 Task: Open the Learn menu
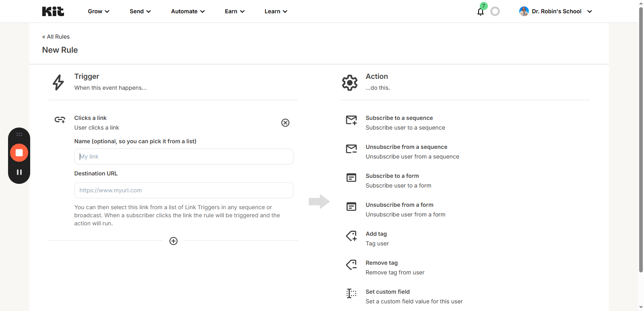[276, 11]
